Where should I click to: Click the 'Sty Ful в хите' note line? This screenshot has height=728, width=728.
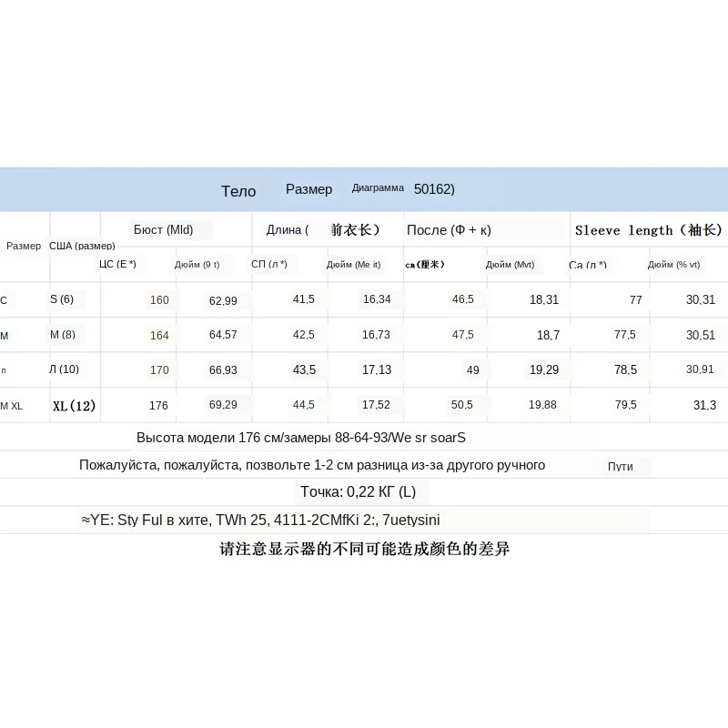pyautogui.click(x=260, y=520)
